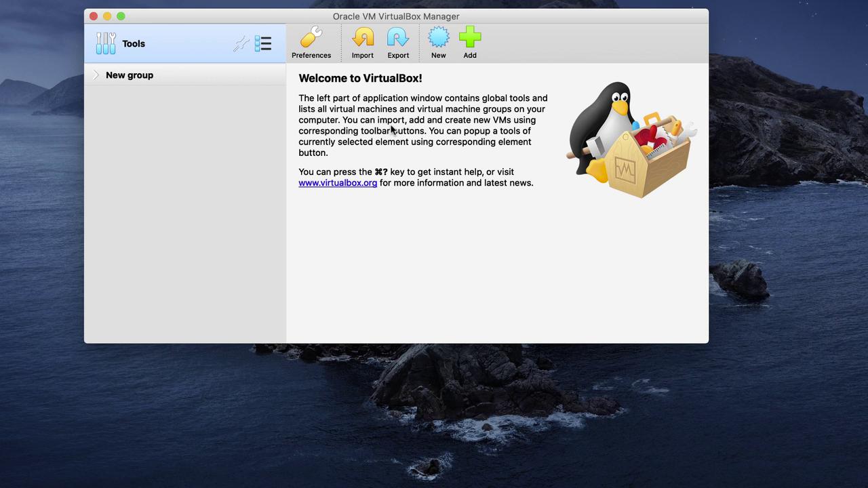
Task: Click the green plus Add icon
Action: pyautogui.click(x=470, y=39)
